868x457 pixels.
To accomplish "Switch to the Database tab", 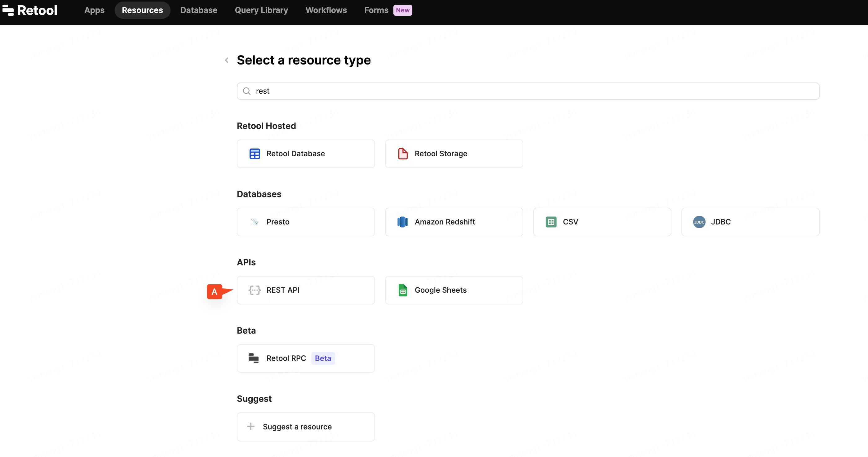I will [x=198, y=10].
